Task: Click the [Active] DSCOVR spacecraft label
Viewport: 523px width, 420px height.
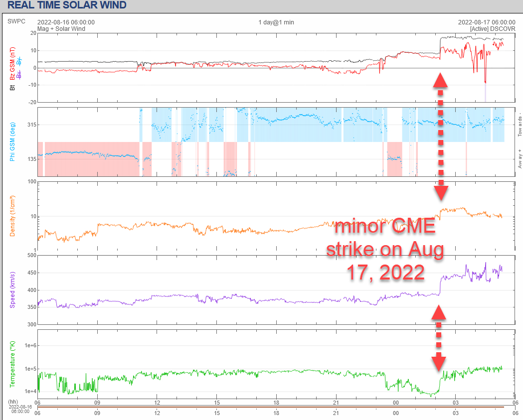Action: pos(493,29)
